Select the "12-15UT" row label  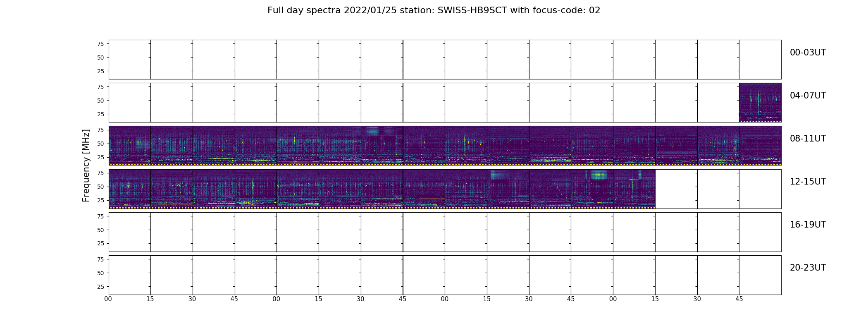pyautogui.click(x=808, y=182)
